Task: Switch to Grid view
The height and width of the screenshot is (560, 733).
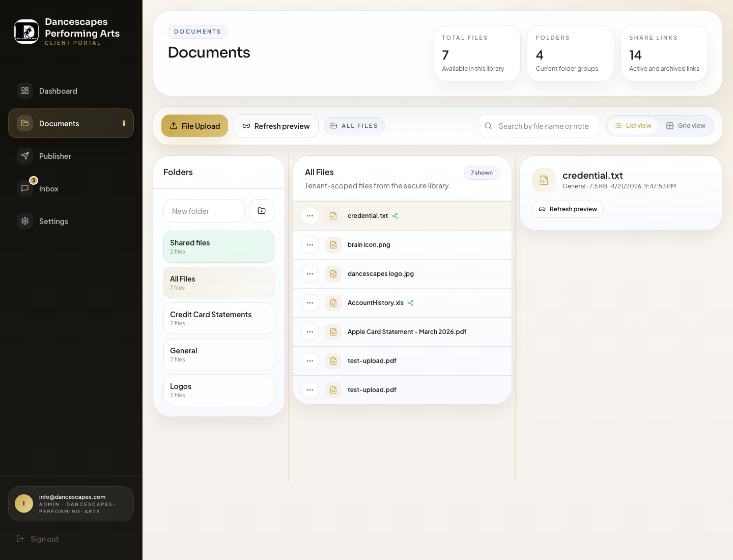Action: pos(686,125)
